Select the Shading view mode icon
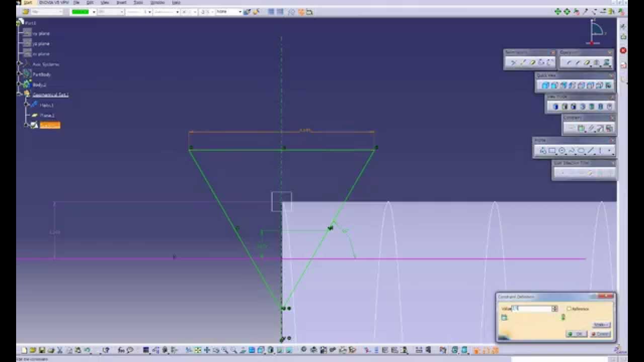This screenshot has width=644, height=362. coord(556,107)
